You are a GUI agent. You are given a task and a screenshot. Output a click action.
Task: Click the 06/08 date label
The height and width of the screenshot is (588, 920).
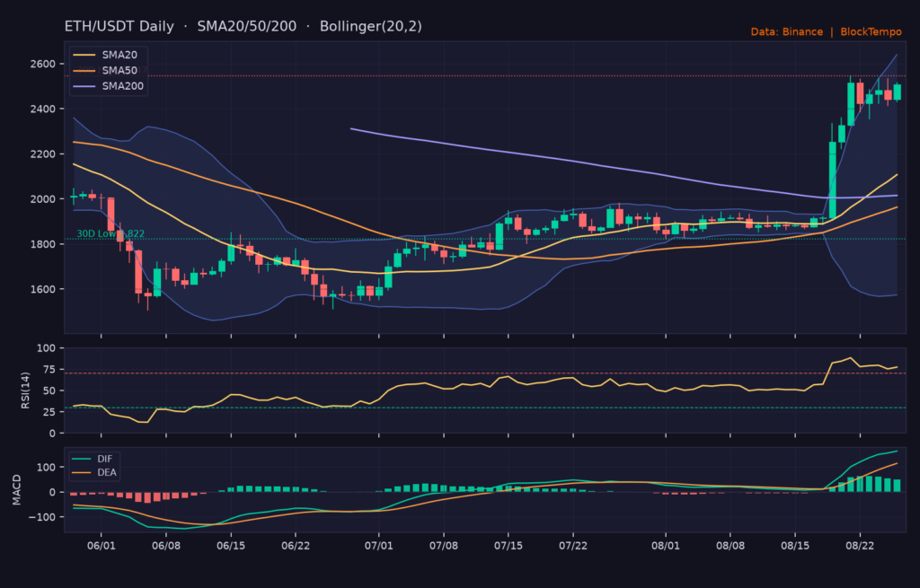pos(166,546)
